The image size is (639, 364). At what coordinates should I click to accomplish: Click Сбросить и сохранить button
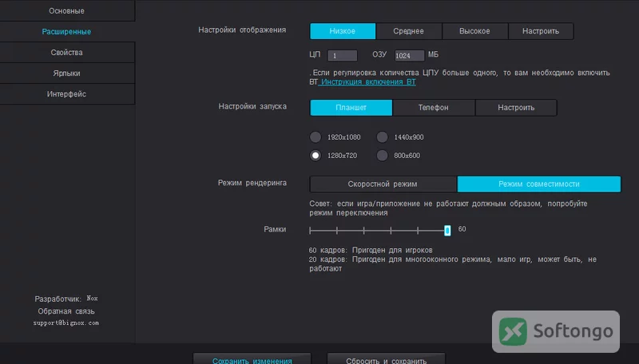pos(387,358)
